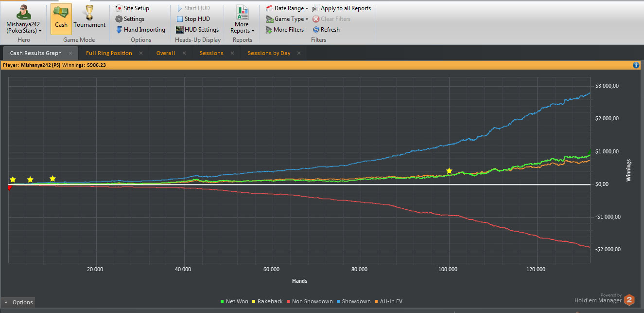
Task: Toggle Non Showdown line in legend
Action: pos(309,301)
